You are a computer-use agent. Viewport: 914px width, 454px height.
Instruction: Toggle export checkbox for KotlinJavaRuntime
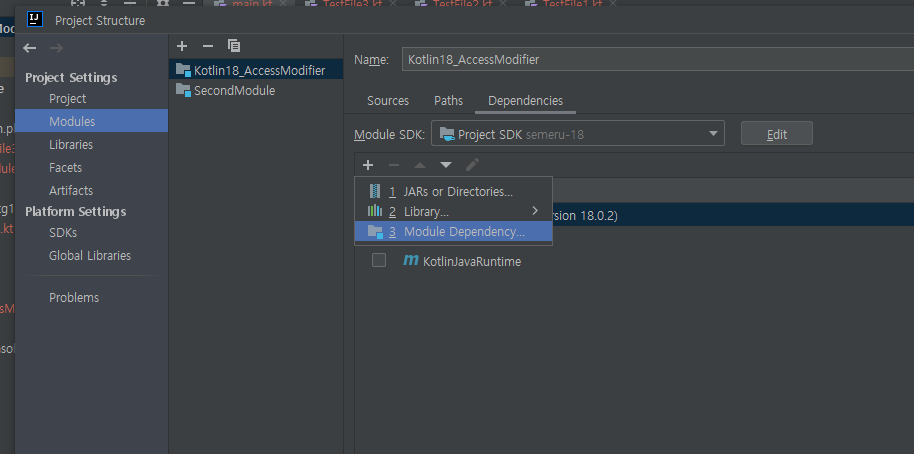379,261
